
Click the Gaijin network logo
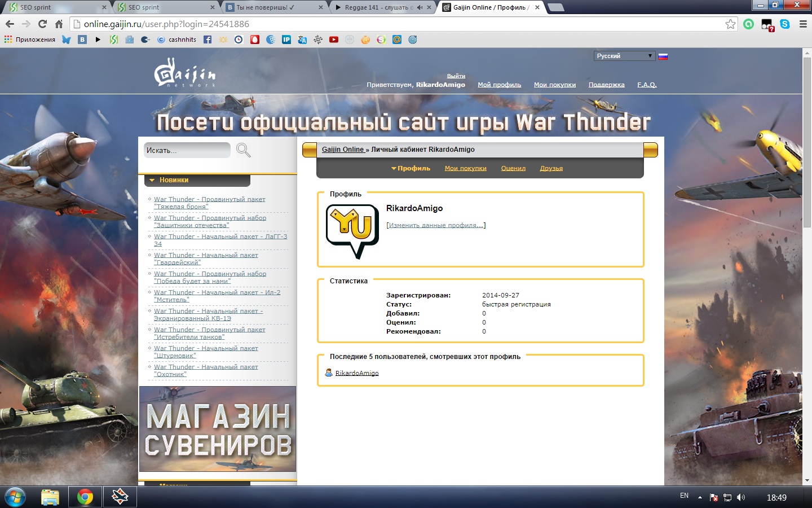point(185,72)
